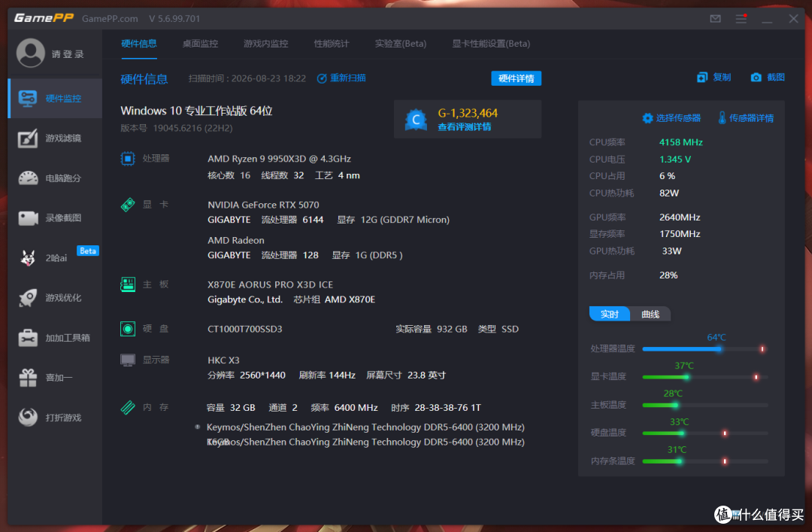Click the 内存条温度 slider bar
Image resolution: width=812 pixels, height=532 pixels.
click(x=704, y=461)
